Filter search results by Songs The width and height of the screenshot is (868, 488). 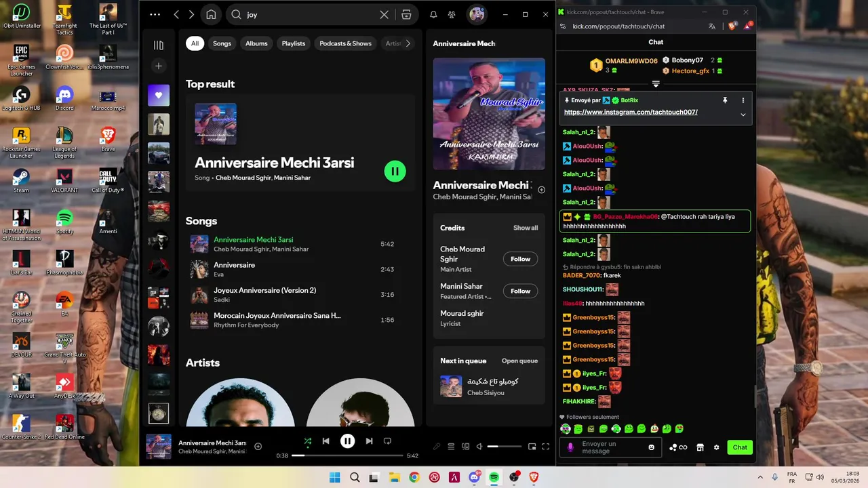pos(222,43)
